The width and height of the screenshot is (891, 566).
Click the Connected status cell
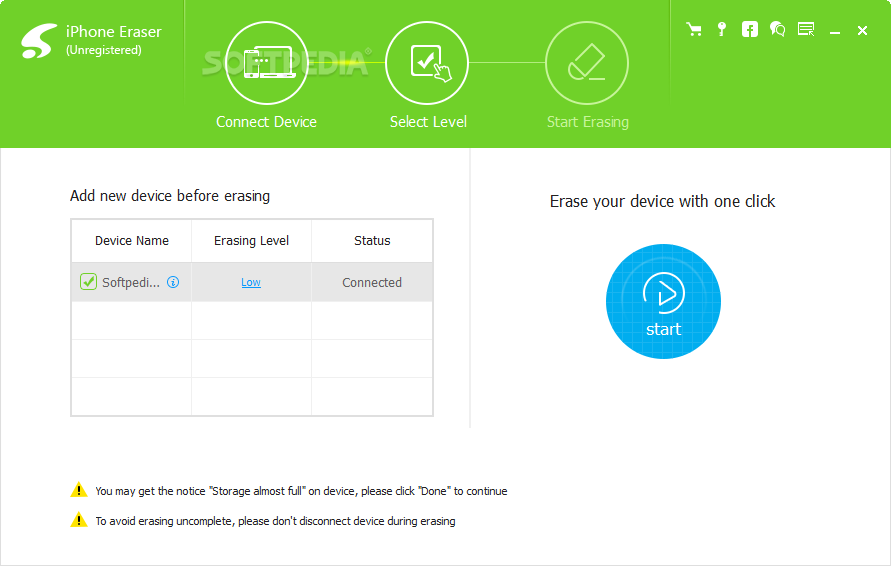372,282
